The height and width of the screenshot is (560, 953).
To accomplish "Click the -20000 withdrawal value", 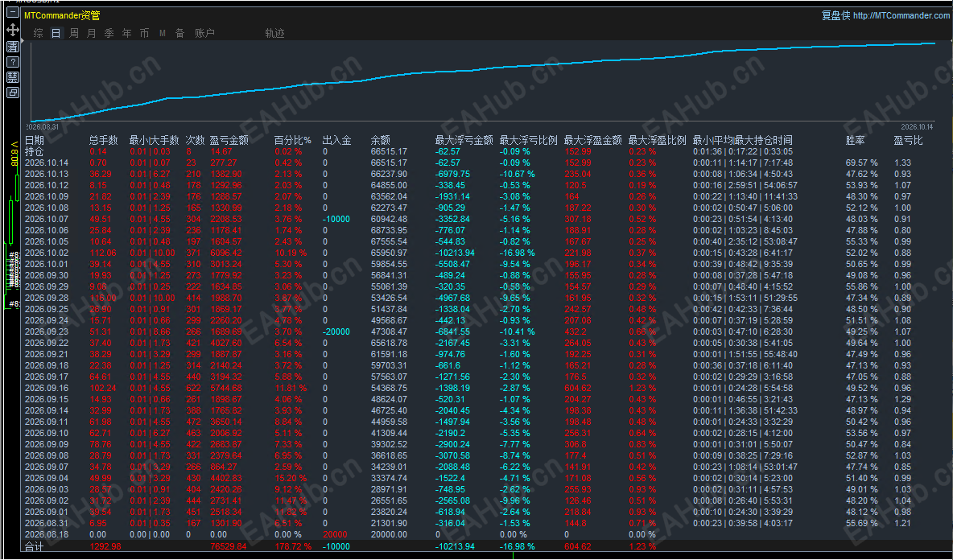I will [x=336, y=331].
